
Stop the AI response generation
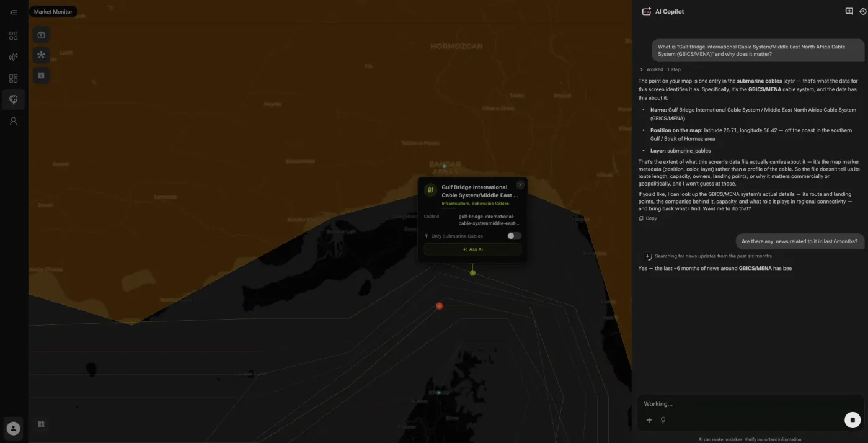coord(852,420)
